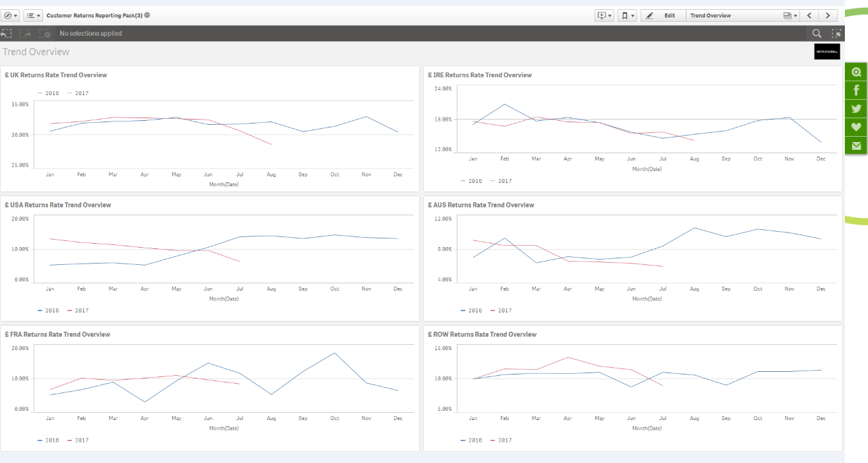Open the selections tool

click(x=836, y=34)
